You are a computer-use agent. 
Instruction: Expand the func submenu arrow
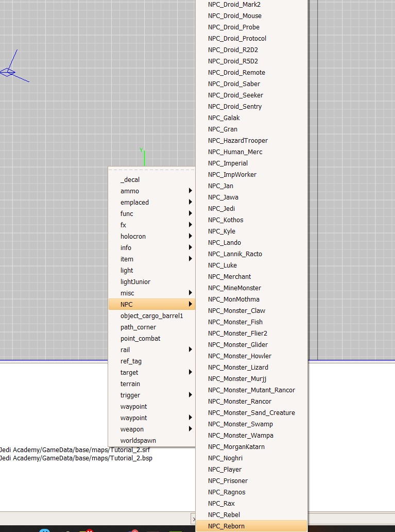pos(191,213)
